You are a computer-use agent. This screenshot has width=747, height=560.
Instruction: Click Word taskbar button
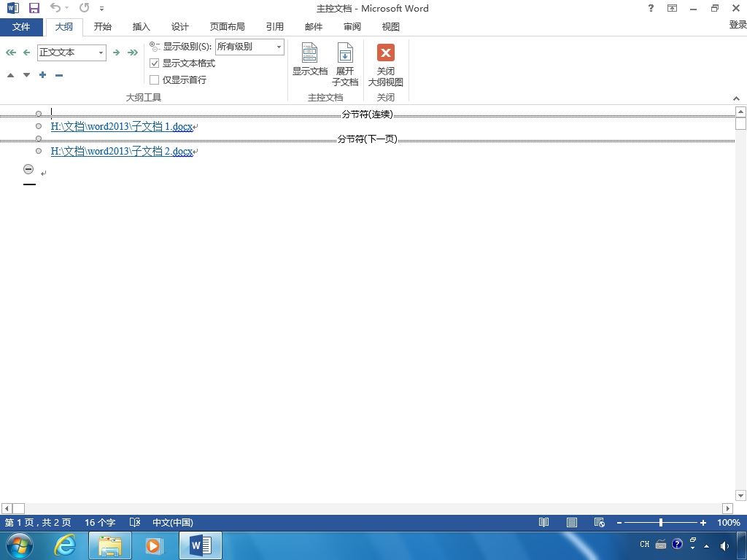[x=201, y=545]
